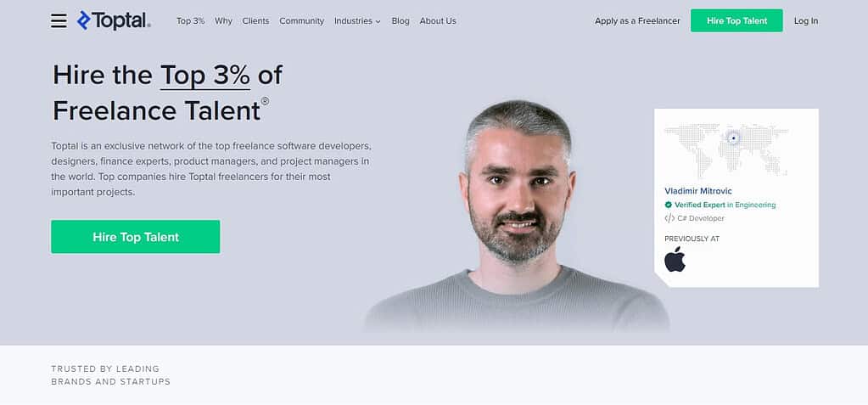
Task: Open the Blog page
Action: coord(400,21)
